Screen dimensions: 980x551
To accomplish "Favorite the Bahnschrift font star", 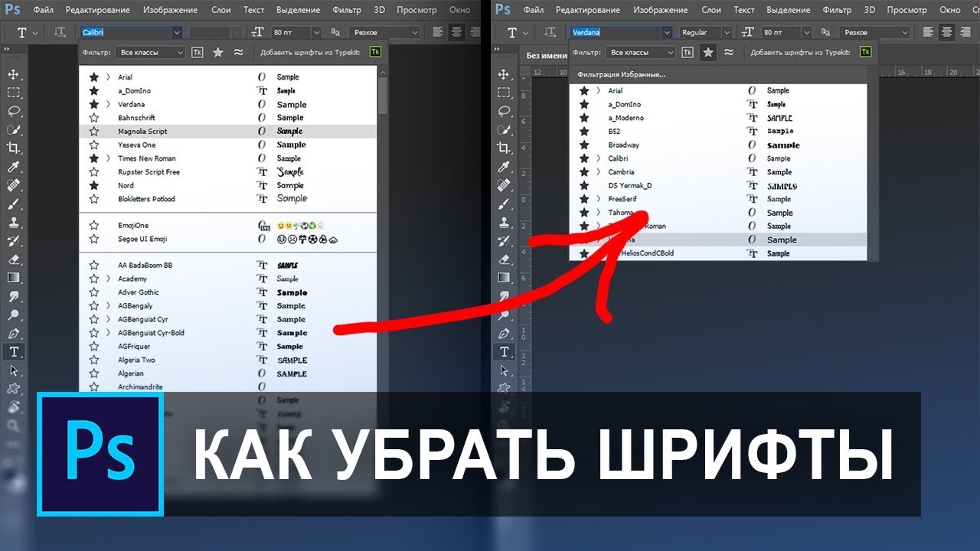I will (x=94, y=118).
